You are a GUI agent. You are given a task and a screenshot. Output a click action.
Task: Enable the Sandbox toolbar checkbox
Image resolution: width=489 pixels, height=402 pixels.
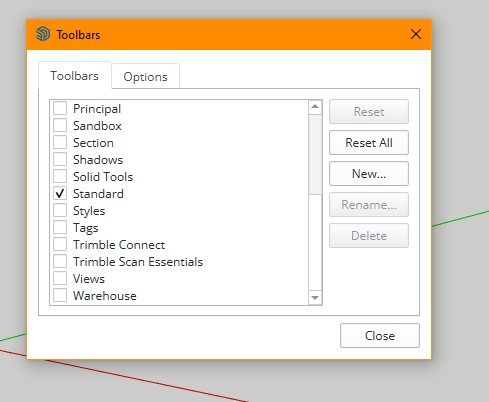click(60, 125)
